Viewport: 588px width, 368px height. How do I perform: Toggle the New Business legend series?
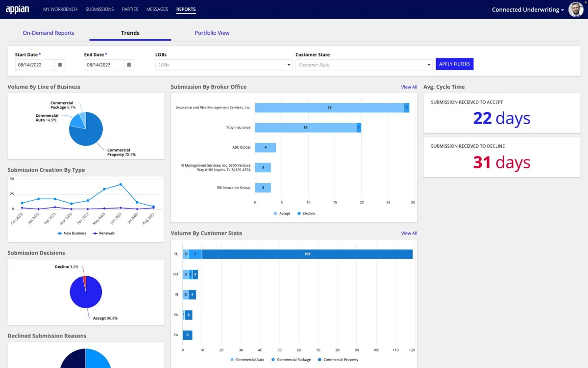(72, 233)
